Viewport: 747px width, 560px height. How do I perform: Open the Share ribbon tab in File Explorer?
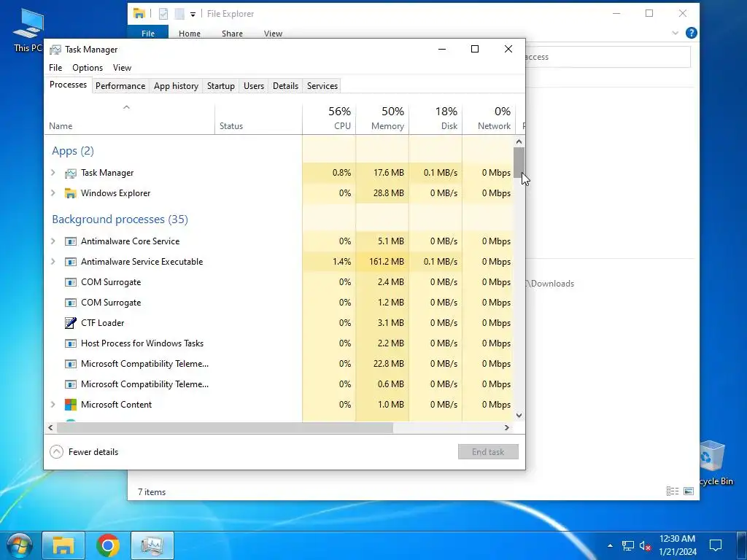pos(232,34)
